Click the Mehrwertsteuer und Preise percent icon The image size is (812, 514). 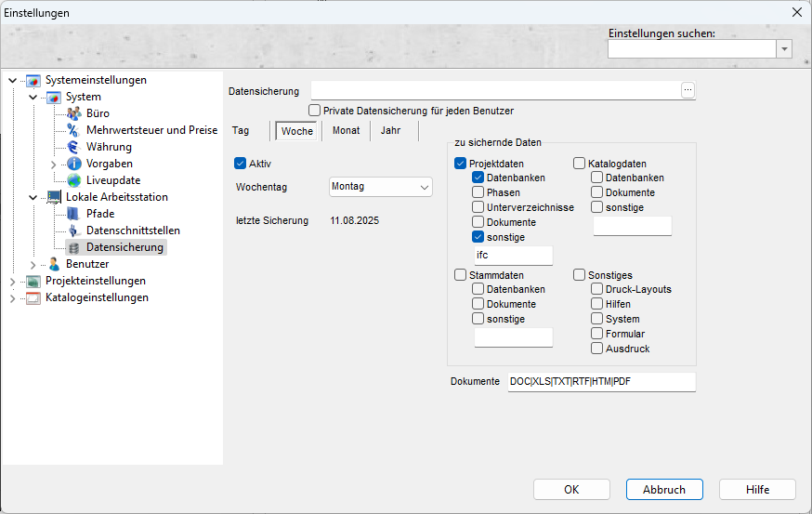(74, 130)
